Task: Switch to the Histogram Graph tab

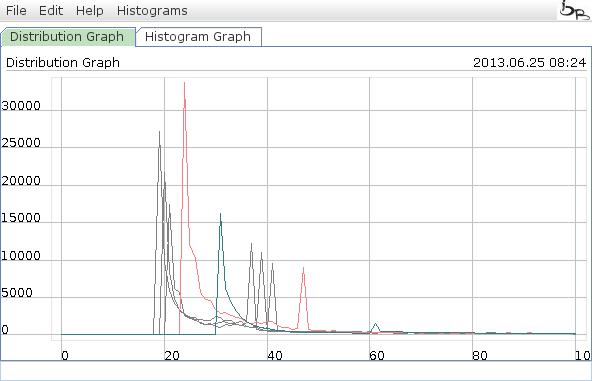Action: [198, 37]
